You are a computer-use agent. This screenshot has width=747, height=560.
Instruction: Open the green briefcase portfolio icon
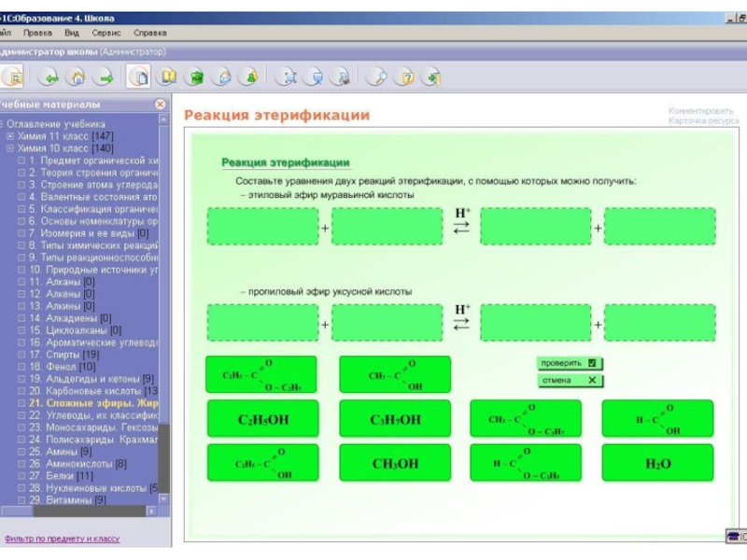tap(194, 77)
